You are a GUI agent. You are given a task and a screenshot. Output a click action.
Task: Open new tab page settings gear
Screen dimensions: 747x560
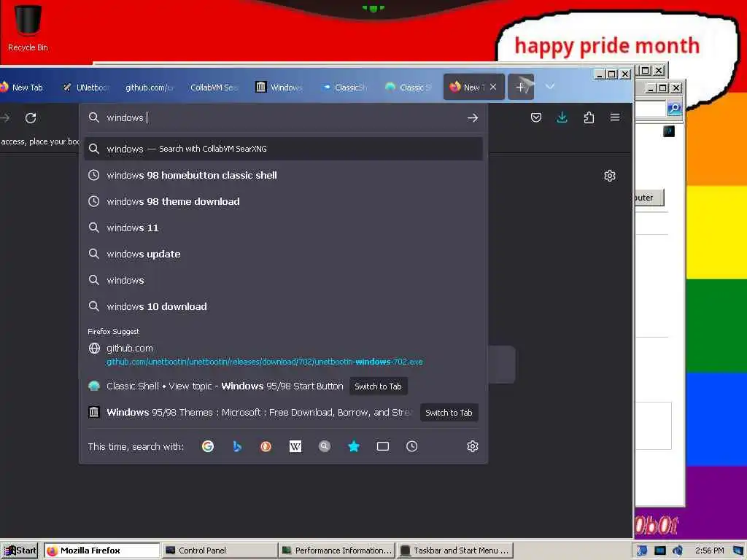[610, 176]
